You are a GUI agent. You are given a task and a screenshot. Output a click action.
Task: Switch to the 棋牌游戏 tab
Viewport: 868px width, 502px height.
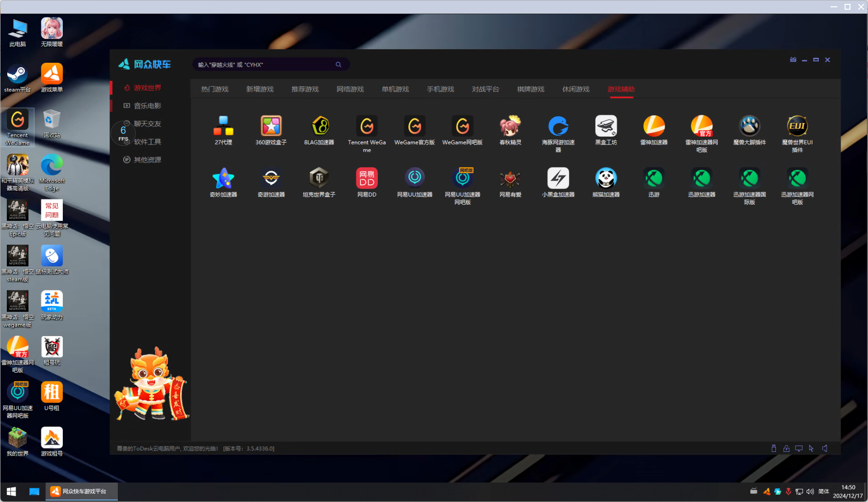coord(531,89)
